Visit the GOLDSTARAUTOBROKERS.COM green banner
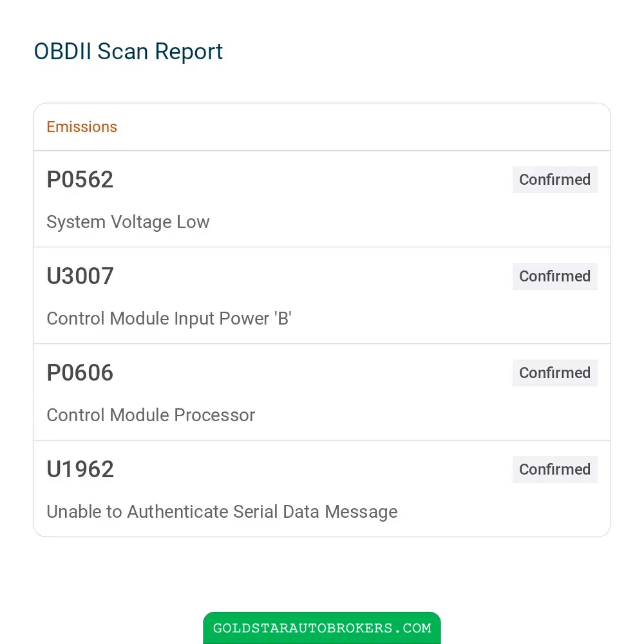This screenshot has height=644, width=644. coord(322,627)
